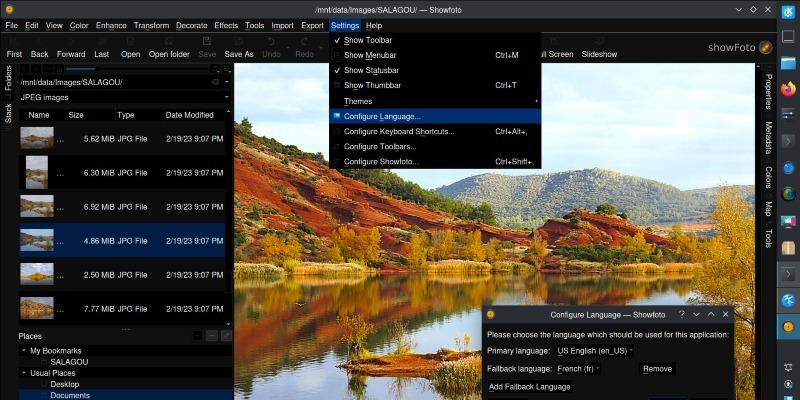Open the Primary language dropdown

tap(595, 351)
